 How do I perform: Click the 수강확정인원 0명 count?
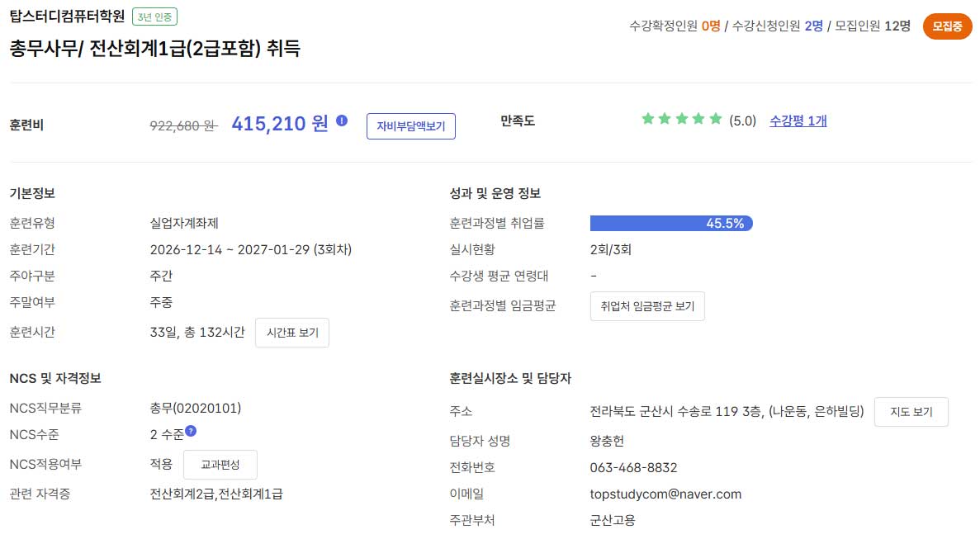point(675,26)
